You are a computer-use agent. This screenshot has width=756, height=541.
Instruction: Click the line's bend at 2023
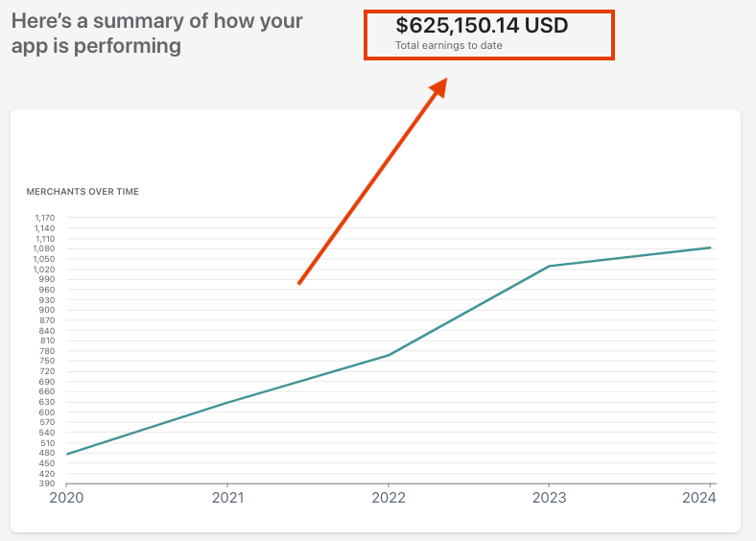point(549,266)
